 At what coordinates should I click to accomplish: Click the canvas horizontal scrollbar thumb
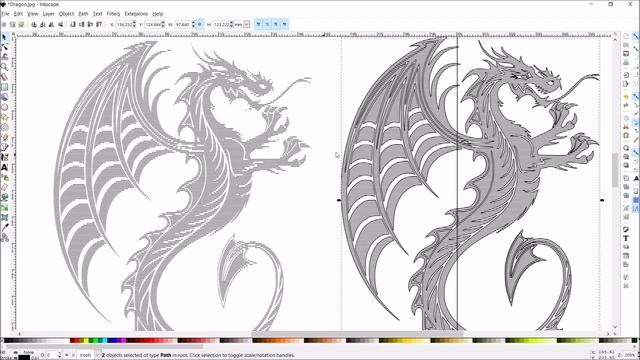[x=357, y=333]
